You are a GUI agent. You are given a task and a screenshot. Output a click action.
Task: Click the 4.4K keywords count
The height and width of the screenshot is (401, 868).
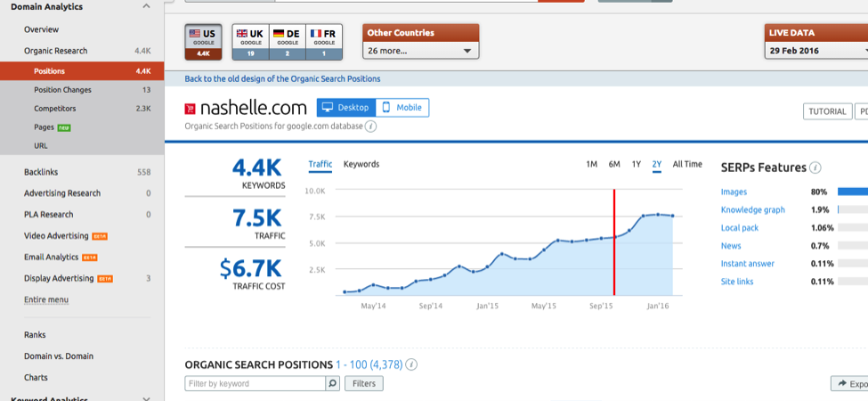tap(257, 168)
